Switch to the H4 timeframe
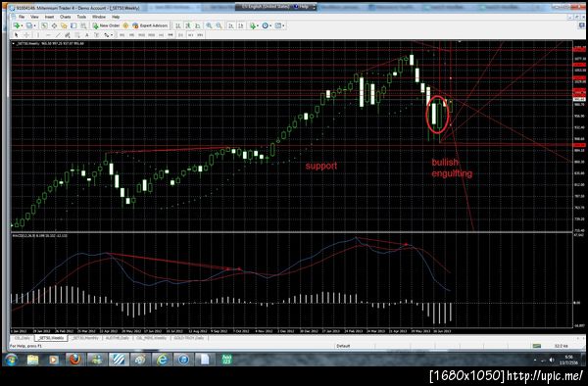This screenshot has width=588, height=386. point(171,35)
